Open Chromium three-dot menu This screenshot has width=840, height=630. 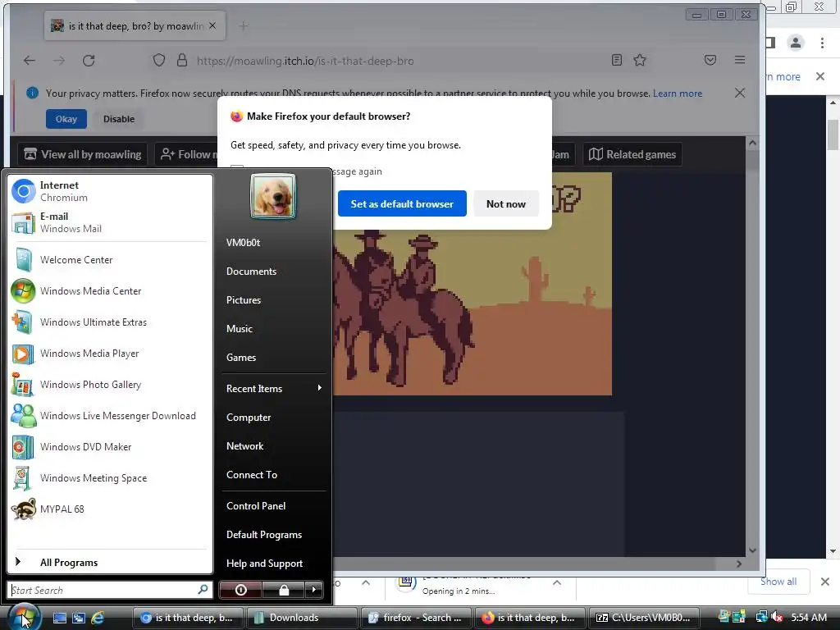pos(822,43)
